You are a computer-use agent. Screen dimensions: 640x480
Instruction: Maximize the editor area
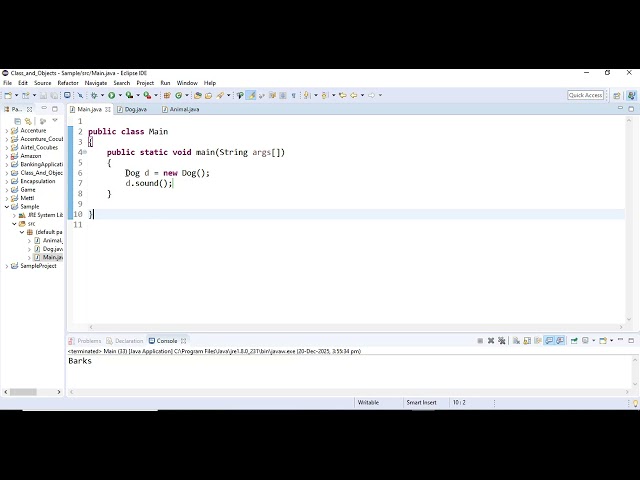click(631, 109)
